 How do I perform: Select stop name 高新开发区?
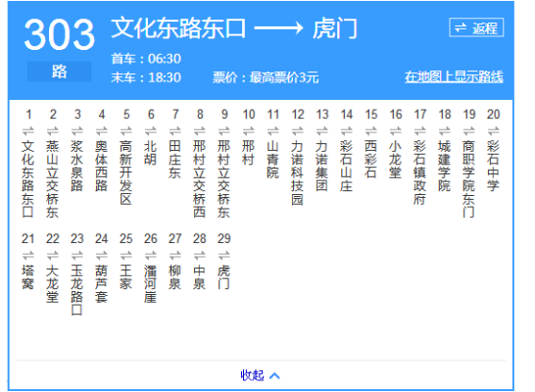[125, 172]
